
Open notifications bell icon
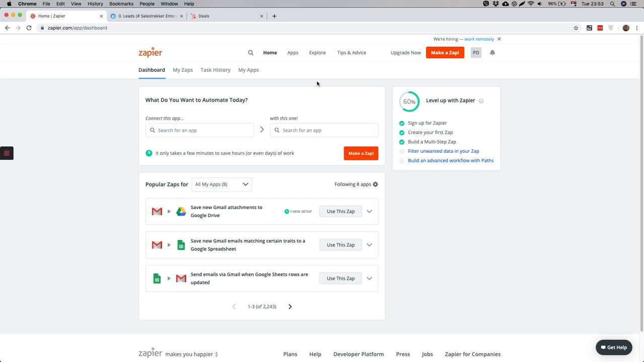click(492, 52)
